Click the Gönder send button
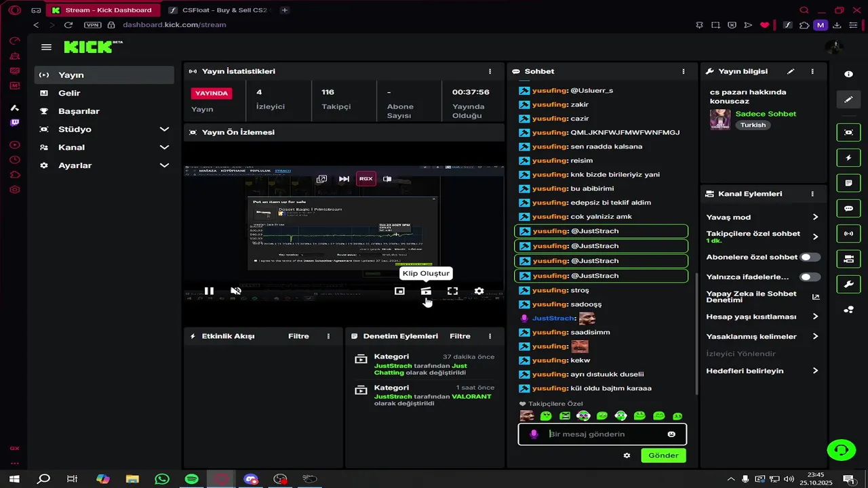 tap(663, 455)
